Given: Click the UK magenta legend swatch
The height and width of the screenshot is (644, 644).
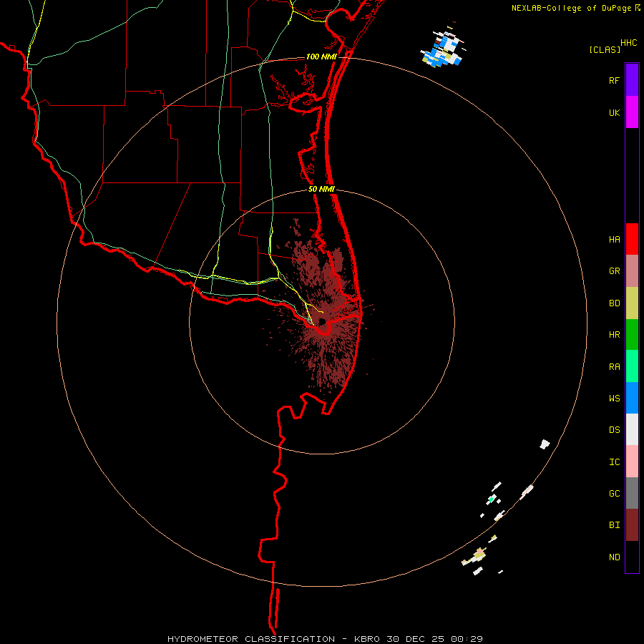Looking at the screenshot, I should pyautogui.click(x=632, y=112).
